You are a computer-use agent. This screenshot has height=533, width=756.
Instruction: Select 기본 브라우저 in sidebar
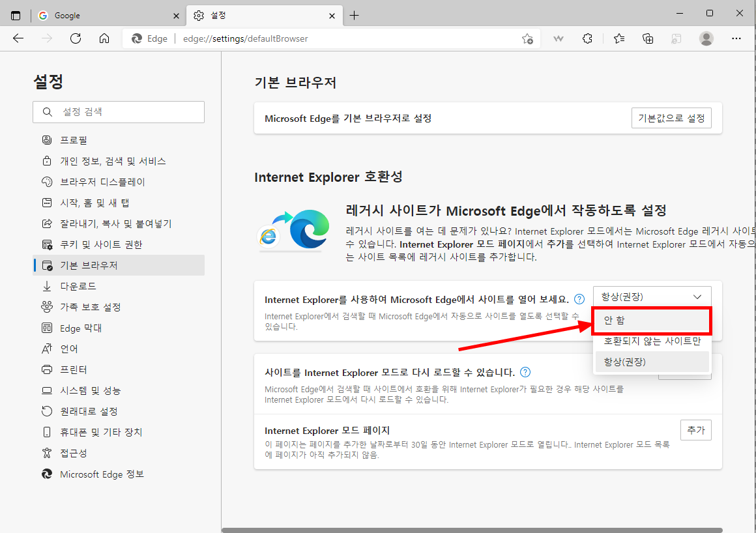[119, 265]
